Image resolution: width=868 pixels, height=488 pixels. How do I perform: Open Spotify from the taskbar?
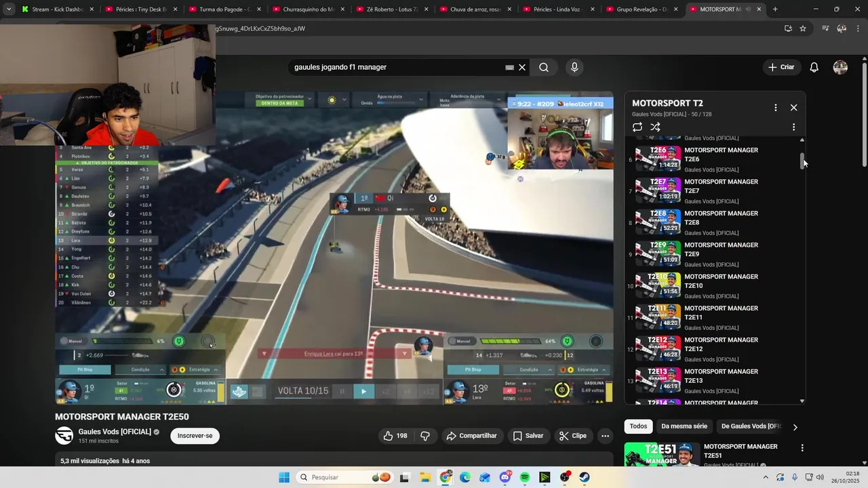coord(525,477)
